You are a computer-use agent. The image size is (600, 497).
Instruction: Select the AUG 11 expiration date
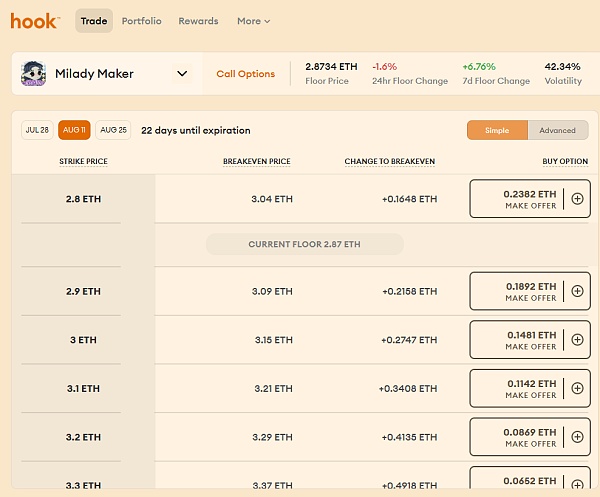pos(74,130)
